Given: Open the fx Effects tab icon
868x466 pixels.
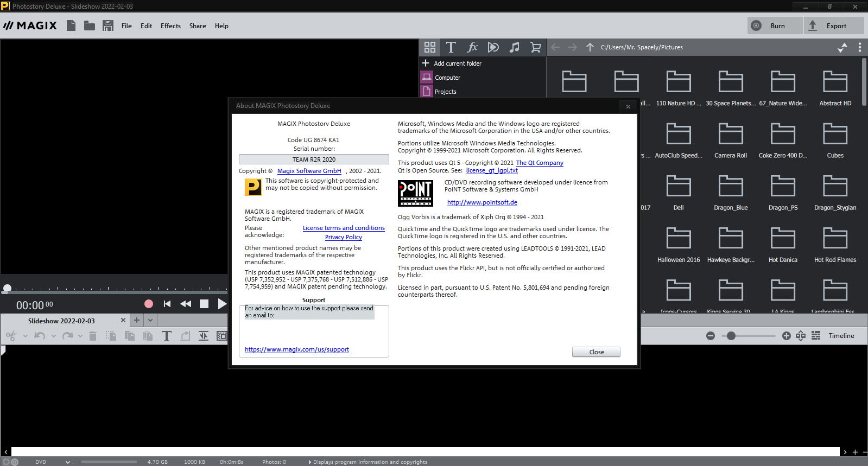Looking at the screenshot, I should (x=472, y=47).
